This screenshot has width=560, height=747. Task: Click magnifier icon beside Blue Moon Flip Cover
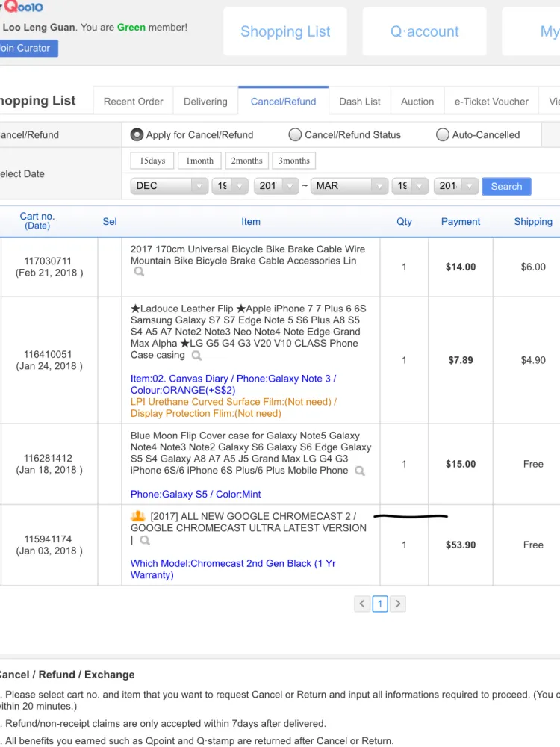pos(360,471)
